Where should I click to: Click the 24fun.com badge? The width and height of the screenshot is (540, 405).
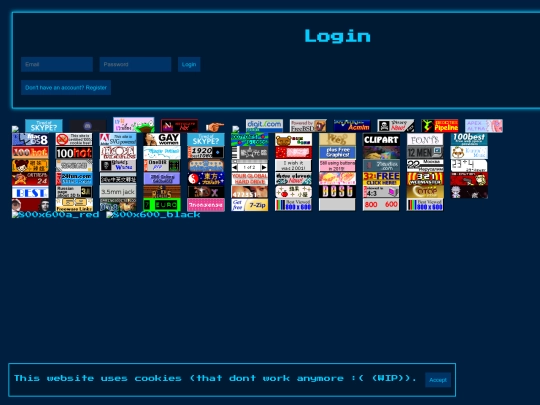click(x=74, y=179)
